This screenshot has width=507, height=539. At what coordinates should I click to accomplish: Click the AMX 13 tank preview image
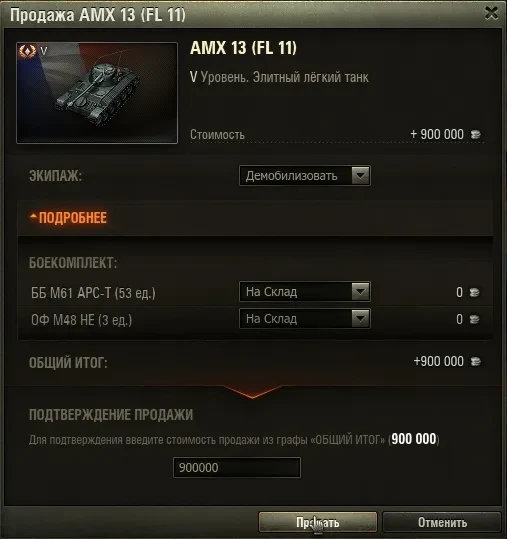coord(97,93)
